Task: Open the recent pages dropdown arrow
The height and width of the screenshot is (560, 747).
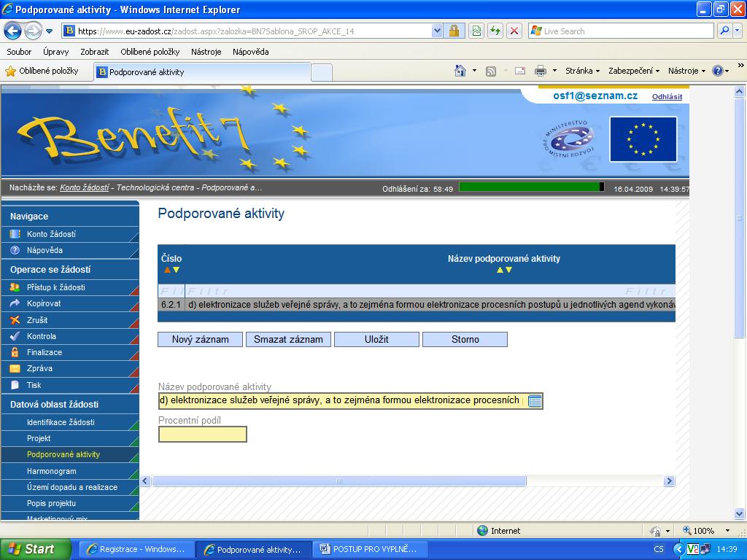Action: [49, 31]
